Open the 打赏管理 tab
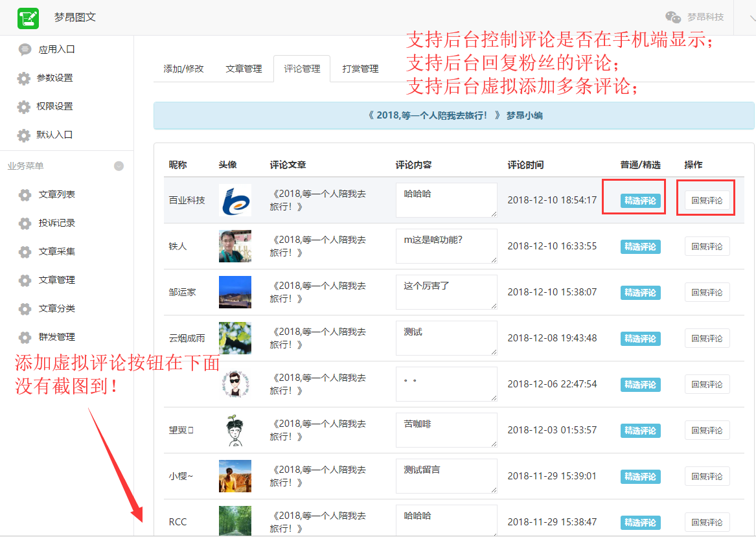Viewport: 756px width, 537px height. coord(360,69)
